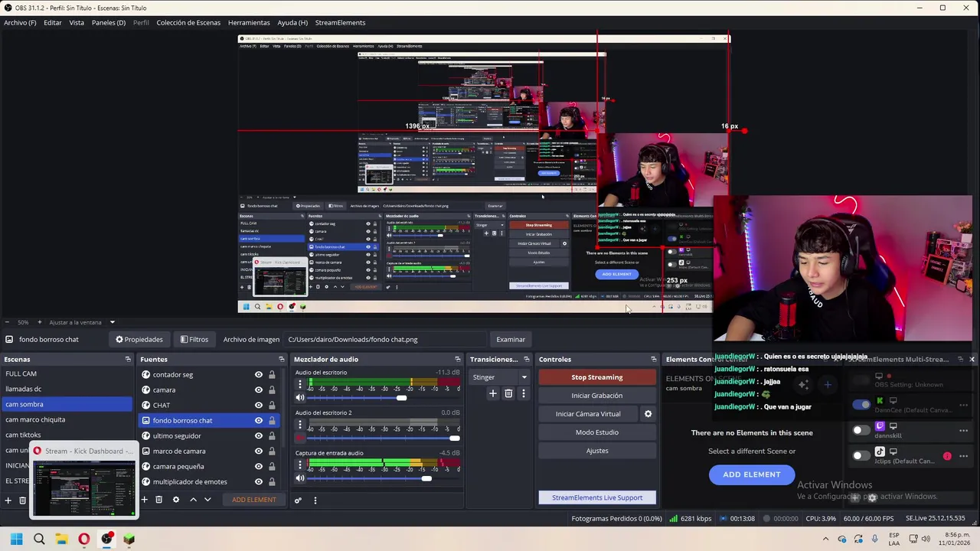Click Stop Streaming button

[x=597, y=377]
